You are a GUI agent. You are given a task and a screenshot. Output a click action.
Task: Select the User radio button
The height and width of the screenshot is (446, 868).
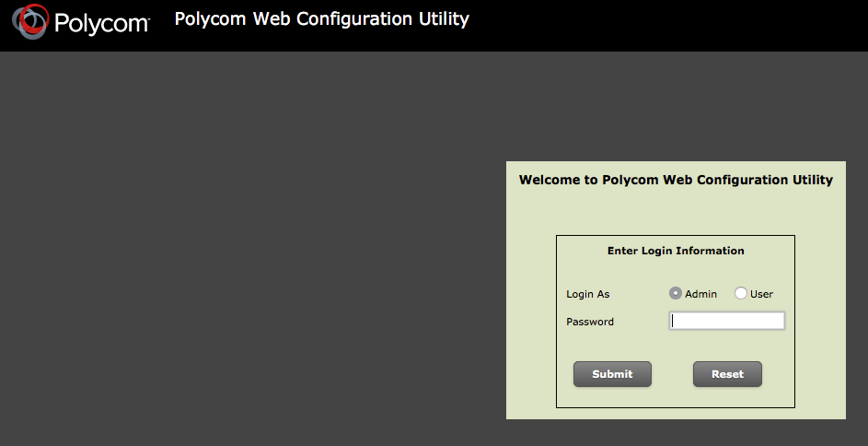pos(741,294)
